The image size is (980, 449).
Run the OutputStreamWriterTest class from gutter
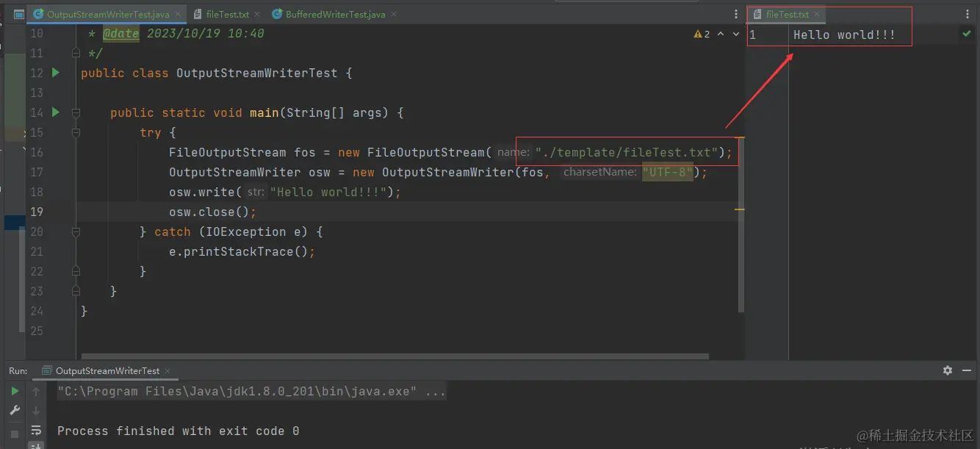click(x=56, y=73)
